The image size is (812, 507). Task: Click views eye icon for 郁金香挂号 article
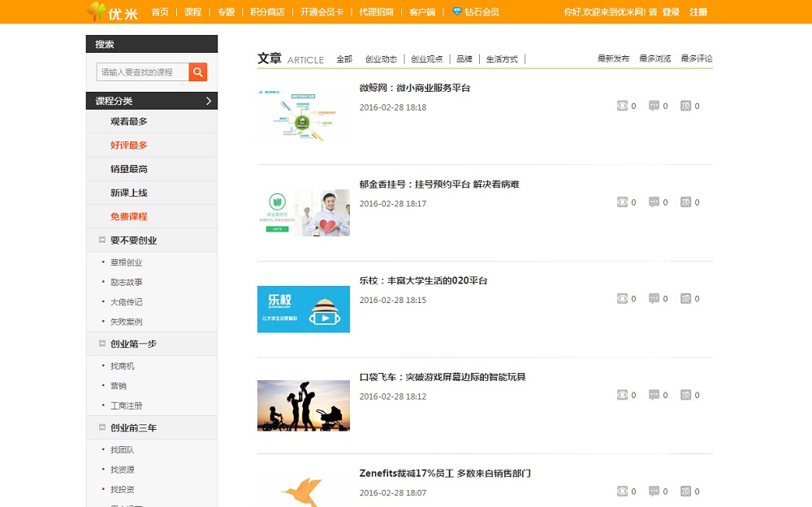(x=622, y=202)
